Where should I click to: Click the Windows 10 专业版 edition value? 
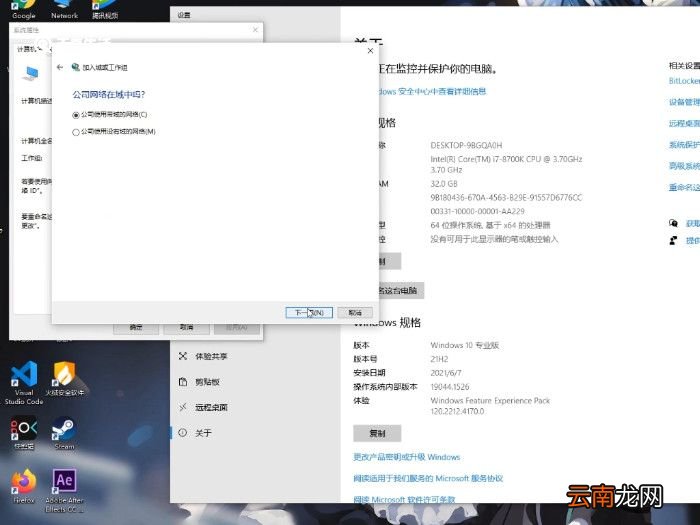(464, 345)
